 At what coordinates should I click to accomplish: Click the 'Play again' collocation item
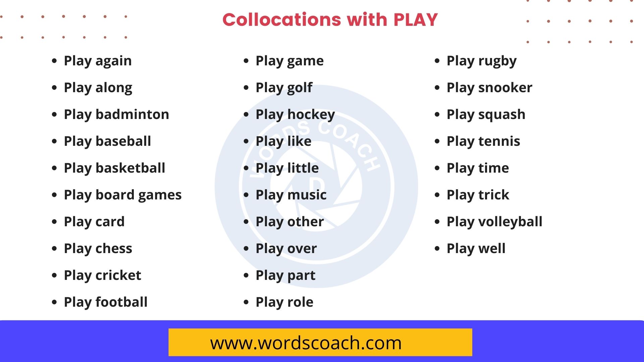pyautogui.click(x=98, y=60)
